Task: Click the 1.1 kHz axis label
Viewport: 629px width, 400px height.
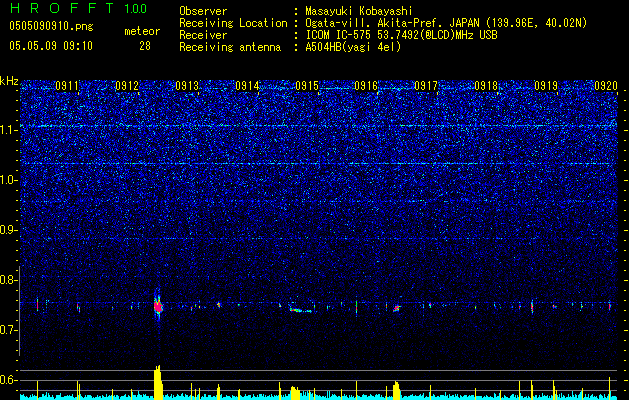Action: point(8,130)
